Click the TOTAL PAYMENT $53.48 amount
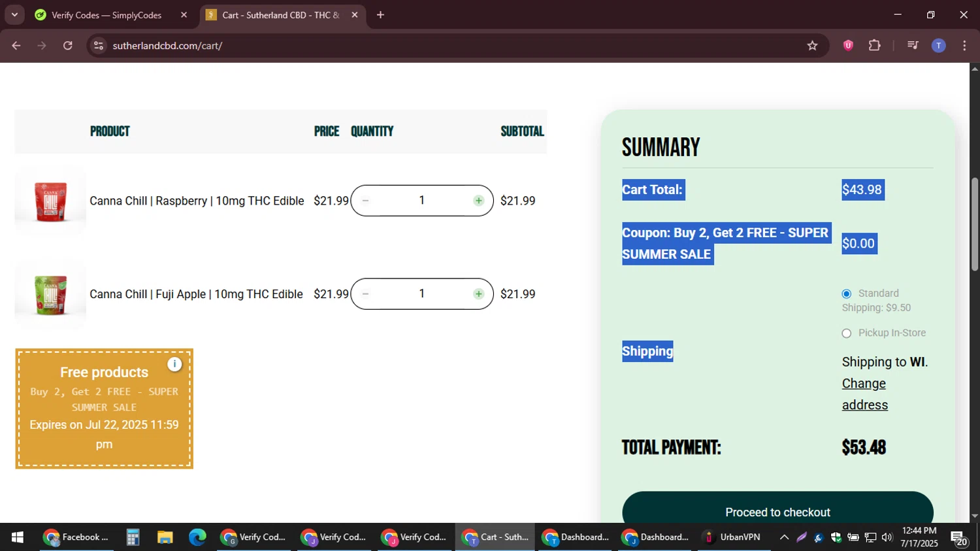This screenshot has width=980, height=551. point(864,447)
